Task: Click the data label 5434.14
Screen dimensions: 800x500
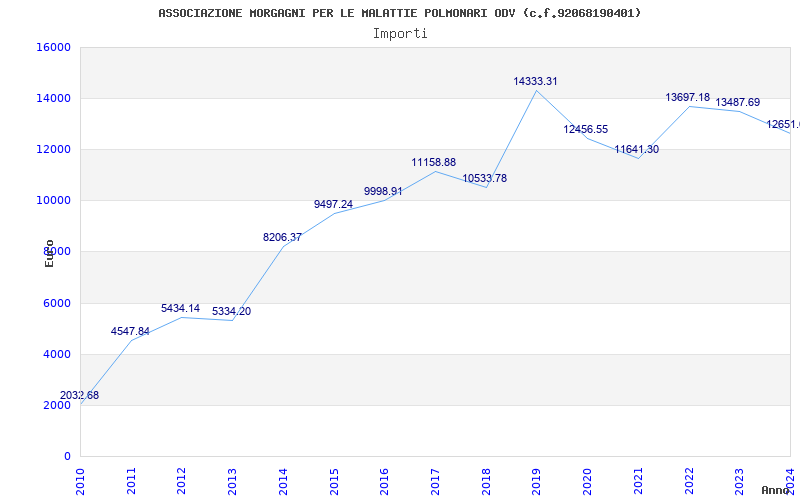Action: point(181,309)
